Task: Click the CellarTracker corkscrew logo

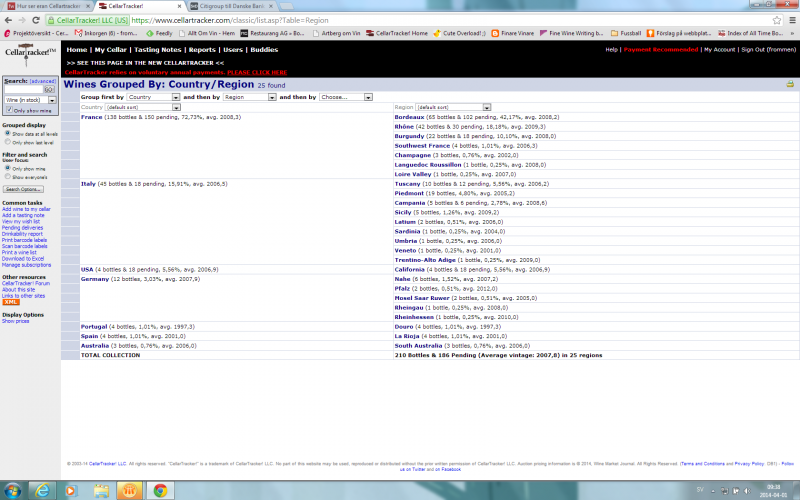Action: click(30, 55)
